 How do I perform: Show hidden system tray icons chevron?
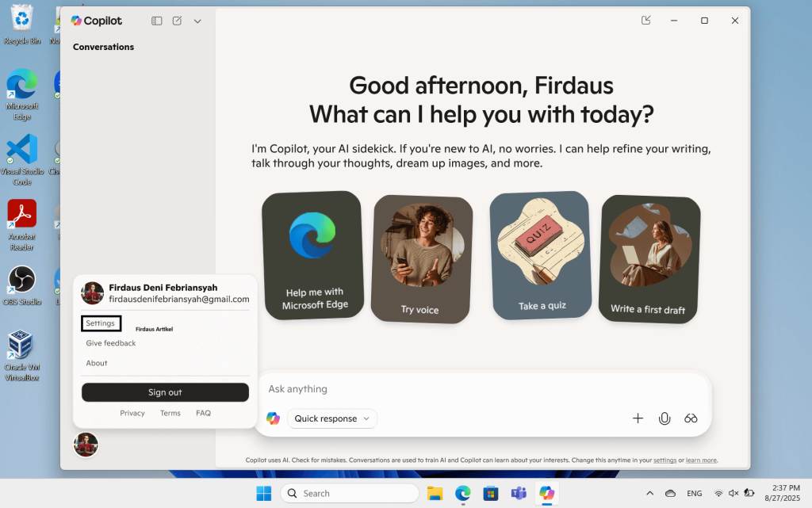[650, 494]
